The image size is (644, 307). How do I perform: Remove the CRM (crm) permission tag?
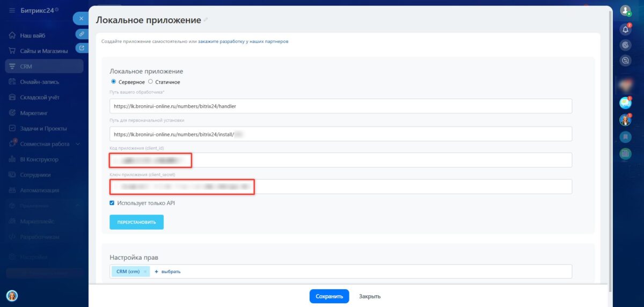(x=145, y=272)
